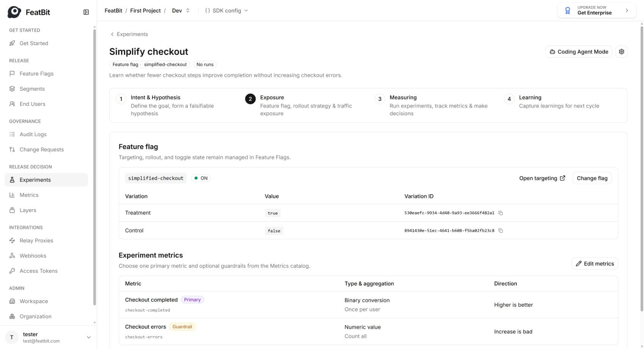This screenshot has height=349, width=644.
Task: Copy the Control variation ID
Action: pos(501,231)
